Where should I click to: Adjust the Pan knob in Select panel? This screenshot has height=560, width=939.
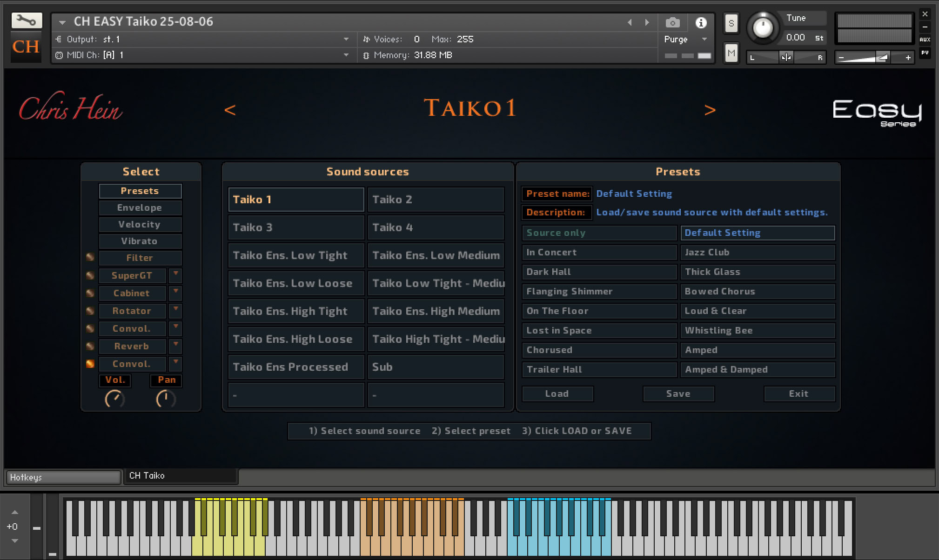point(166,399)
